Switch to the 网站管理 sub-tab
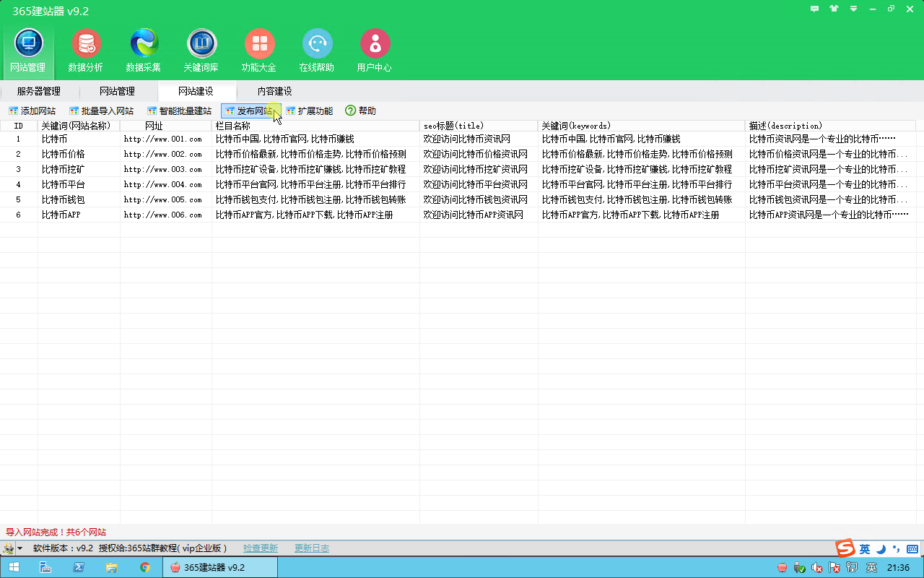Image resolution: width=924 pixels, height=578 pixels. tap(117, 91)
